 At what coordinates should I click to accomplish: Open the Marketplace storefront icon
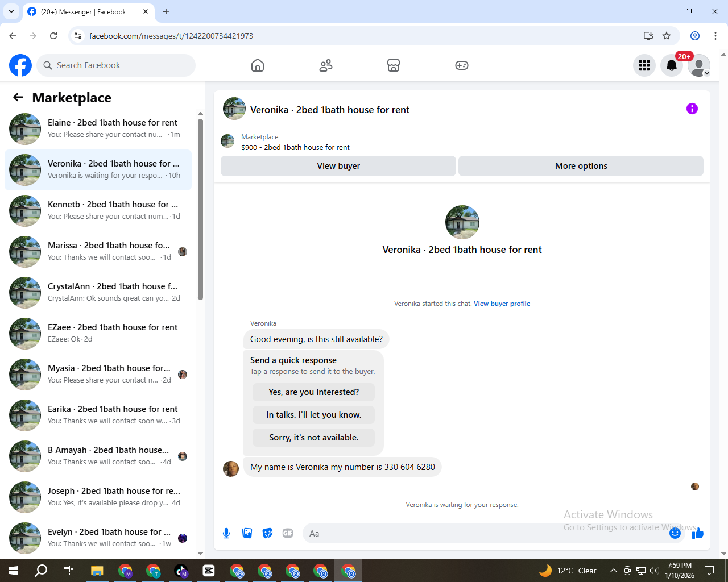point(394,65)
